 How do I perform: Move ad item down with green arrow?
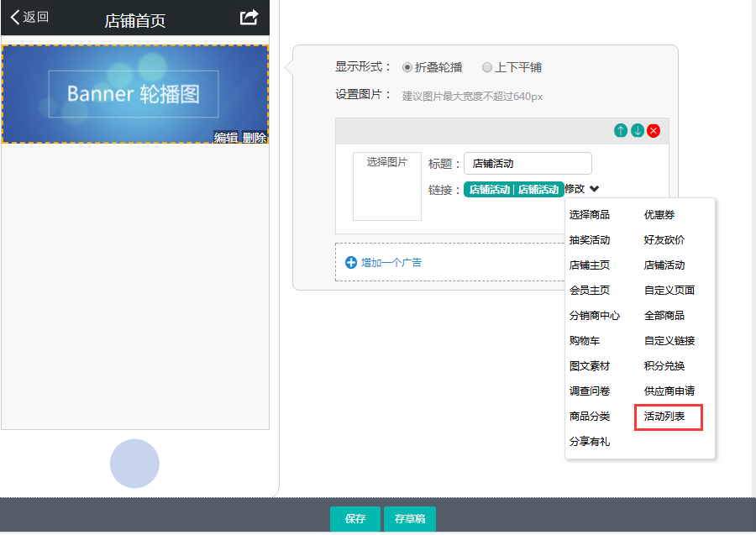638,130
